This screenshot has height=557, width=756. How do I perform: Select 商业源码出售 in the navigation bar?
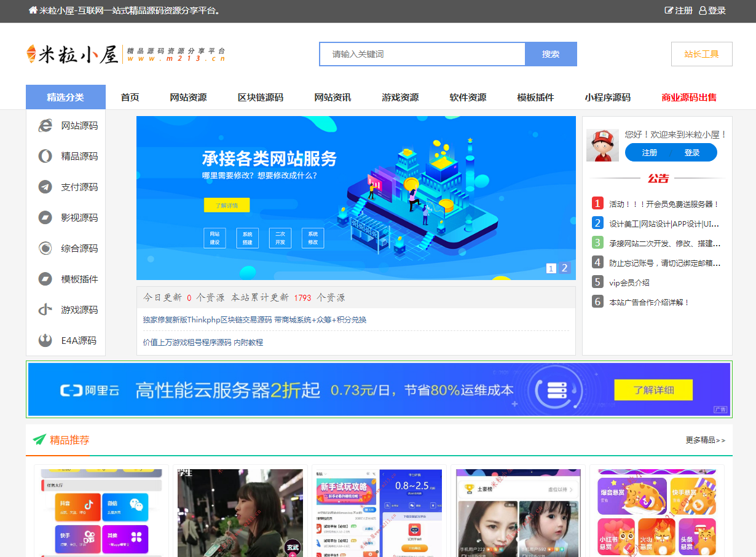coord(688,98)
